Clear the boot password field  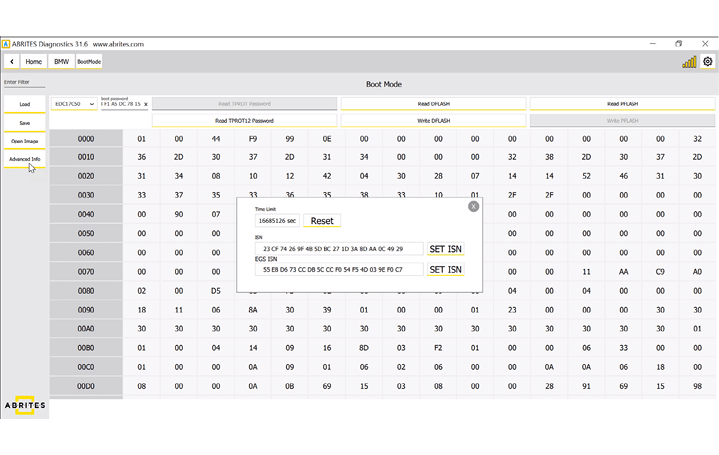[146, 104]
